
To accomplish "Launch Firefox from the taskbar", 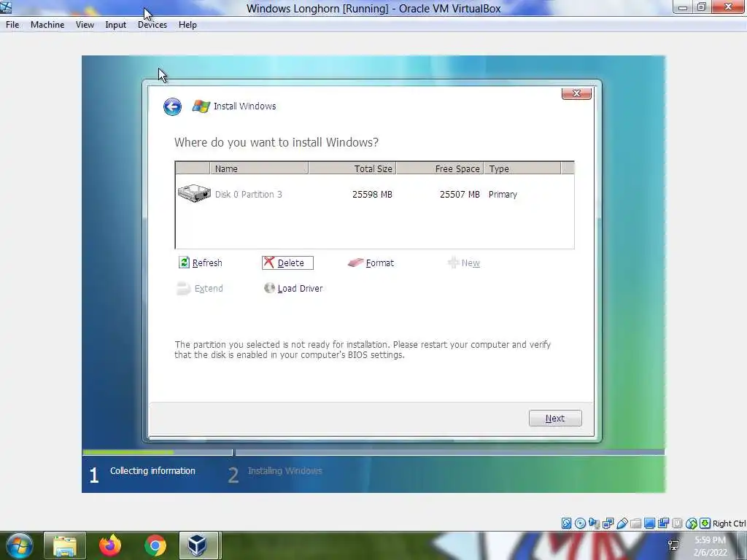I will pos(110,545).
